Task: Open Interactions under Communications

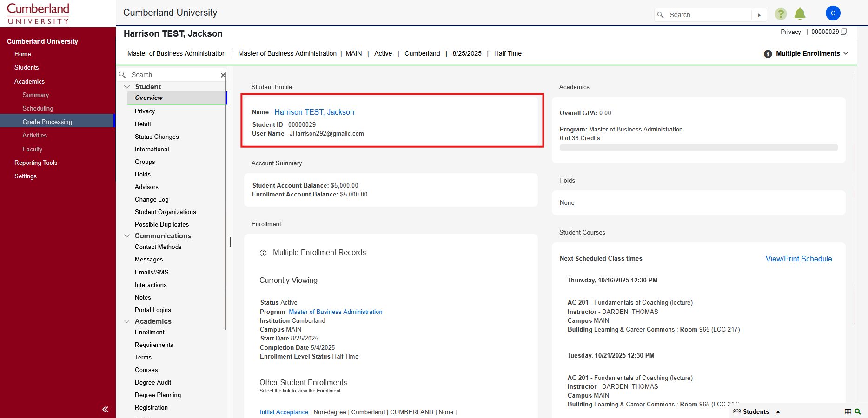Action: tap(151, 285)
